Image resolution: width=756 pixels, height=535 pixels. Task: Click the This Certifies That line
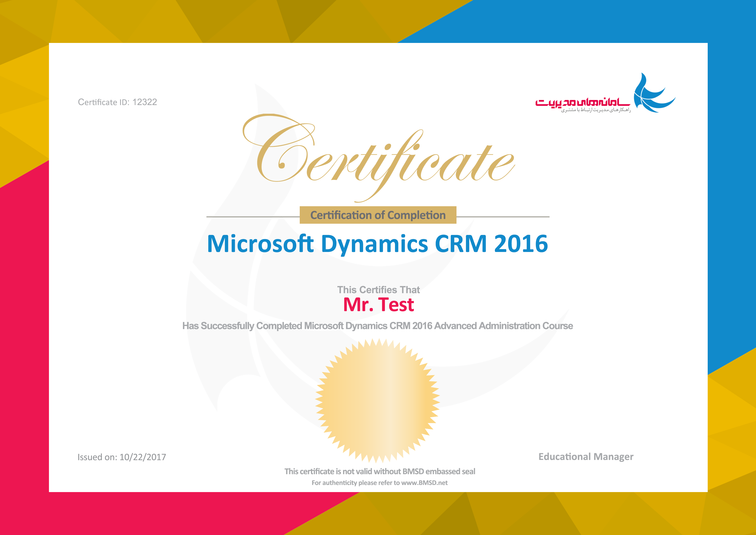pos(378,290)
